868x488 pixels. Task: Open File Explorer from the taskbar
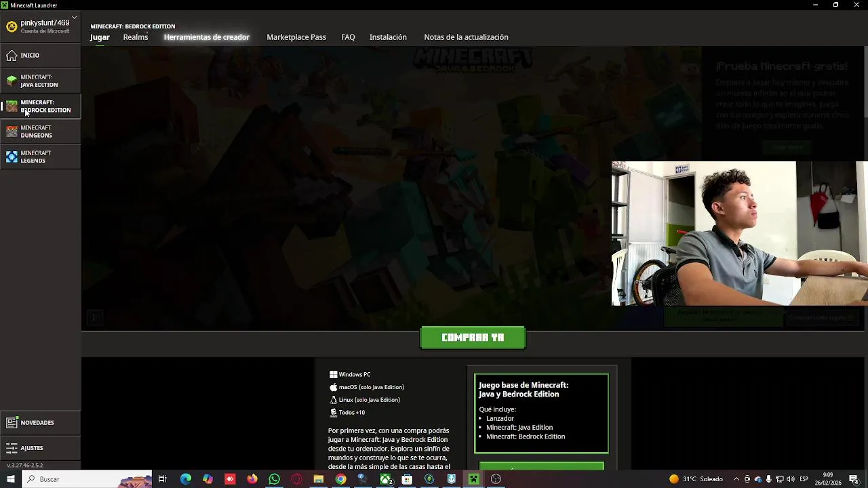click(x=318, y=479)
